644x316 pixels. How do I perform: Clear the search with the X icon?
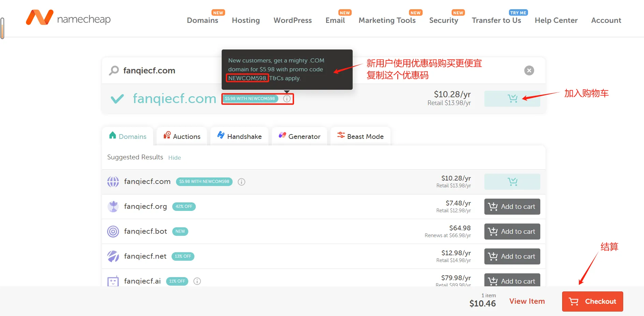pos(529,71)
